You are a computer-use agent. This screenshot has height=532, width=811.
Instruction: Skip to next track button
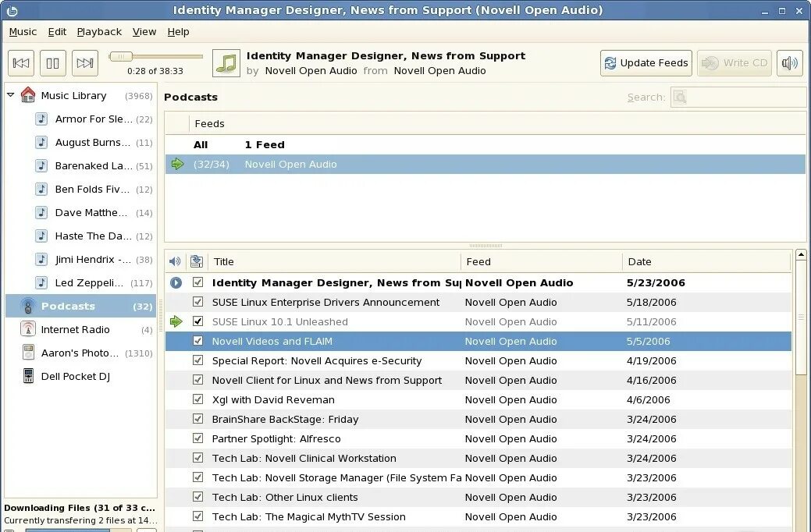tap(85, 63)
